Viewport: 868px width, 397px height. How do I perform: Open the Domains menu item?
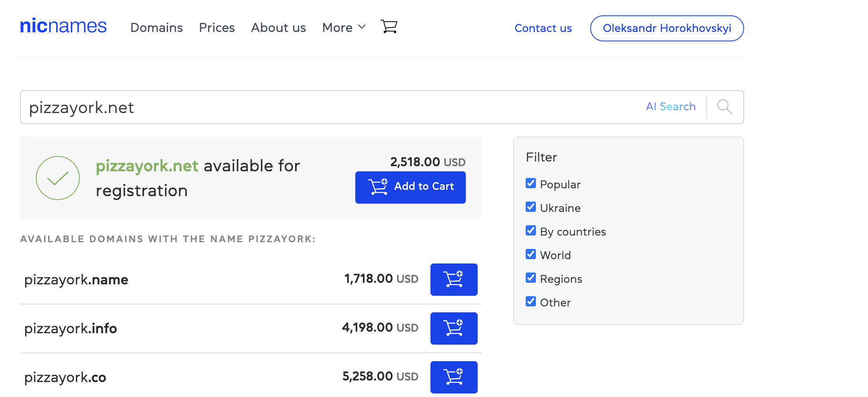click(157, 28)
